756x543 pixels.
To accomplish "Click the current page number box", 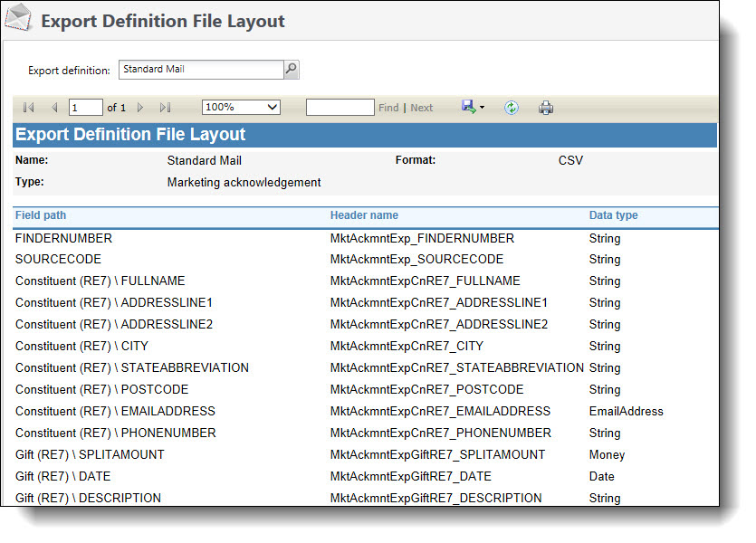I will pyautogui.click(x=86, y=108).
